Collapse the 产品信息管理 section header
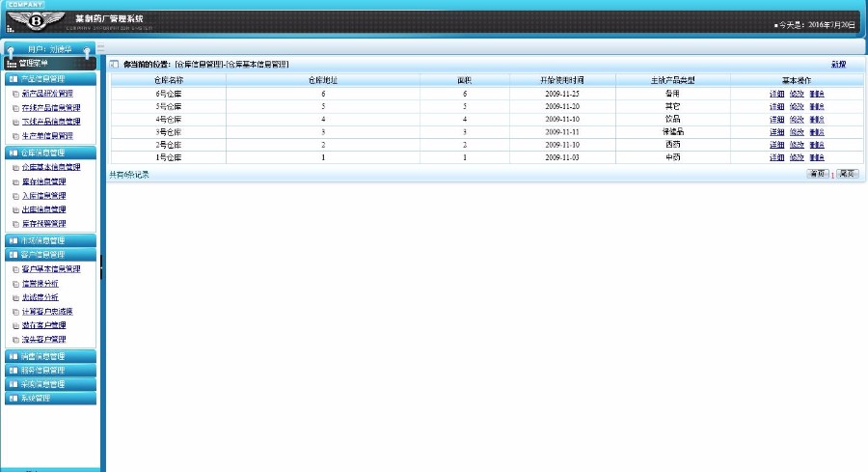 coord(50,79)
